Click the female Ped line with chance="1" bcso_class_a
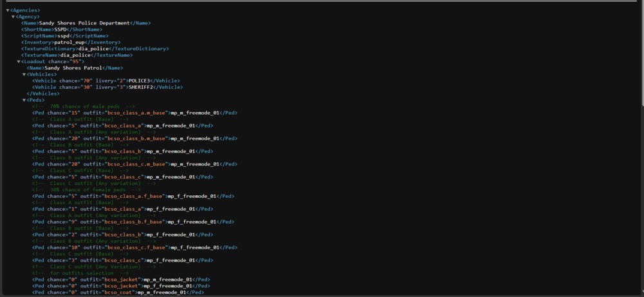Viewport: 644px width, 297px height. tap(122, 209)
